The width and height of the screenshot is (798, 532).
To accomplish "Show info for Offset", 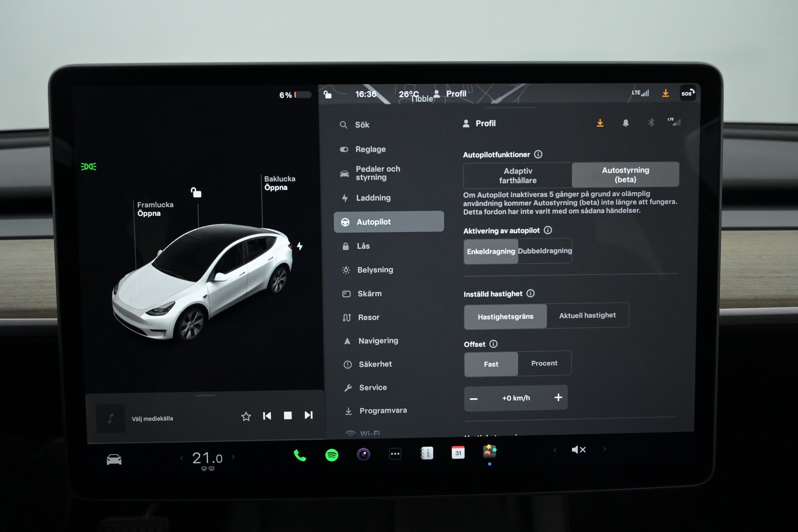I will click(493, 344).
